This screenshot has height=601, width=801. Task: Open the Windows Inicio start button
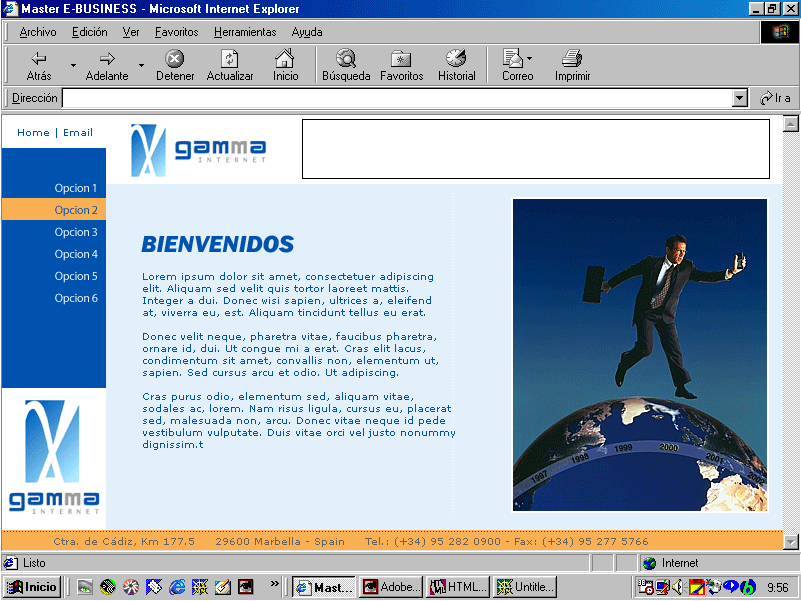[32, 587]
